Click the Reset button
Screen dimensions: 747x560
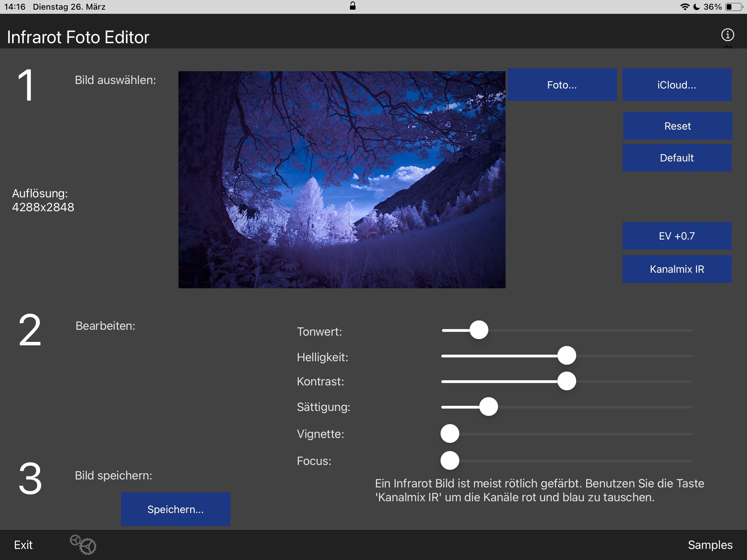(x=677, y=126)
